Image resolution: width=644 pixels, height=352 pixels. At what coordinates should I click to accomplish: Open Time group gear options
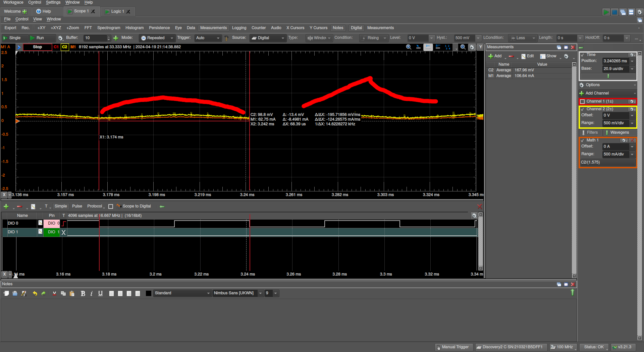(632, 55)
